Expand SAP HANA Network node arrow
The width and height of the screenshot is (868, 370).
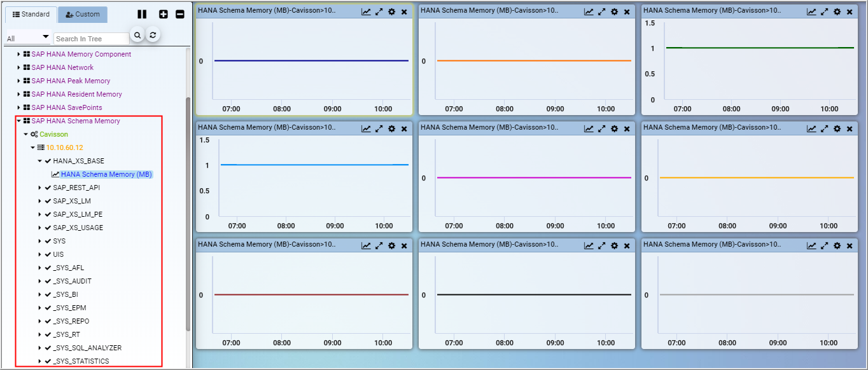tap(19, 67)
